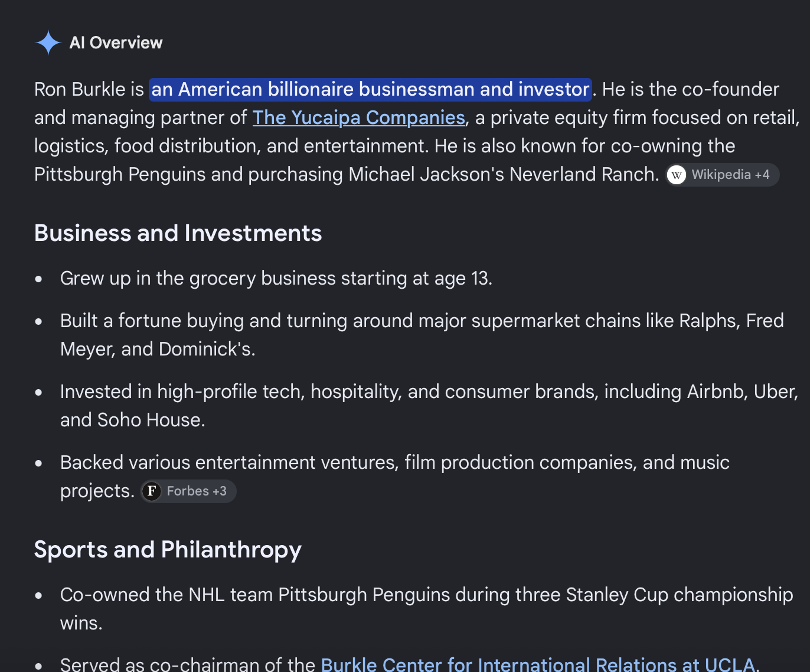The height and width of the screenshot is (672, 810).
Task: Click bullet about Airbnb, Uber investments
Action: pos(429,406)
